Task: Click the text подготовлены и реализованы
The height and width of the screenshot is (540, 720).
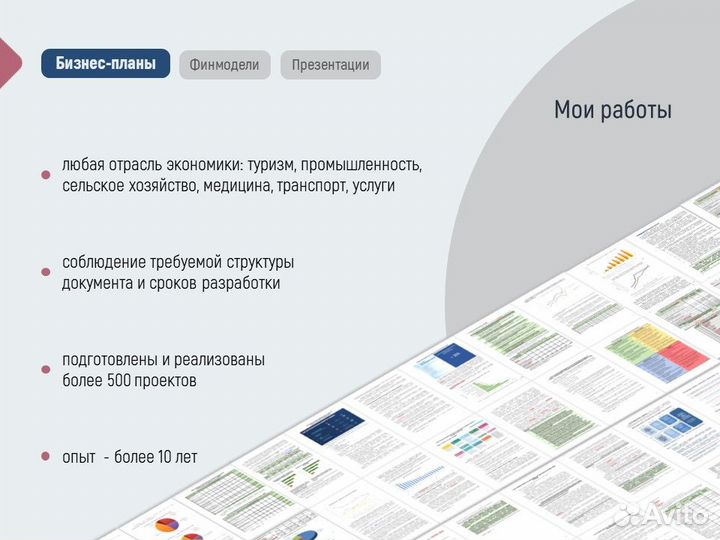Action: click(163, 359)
